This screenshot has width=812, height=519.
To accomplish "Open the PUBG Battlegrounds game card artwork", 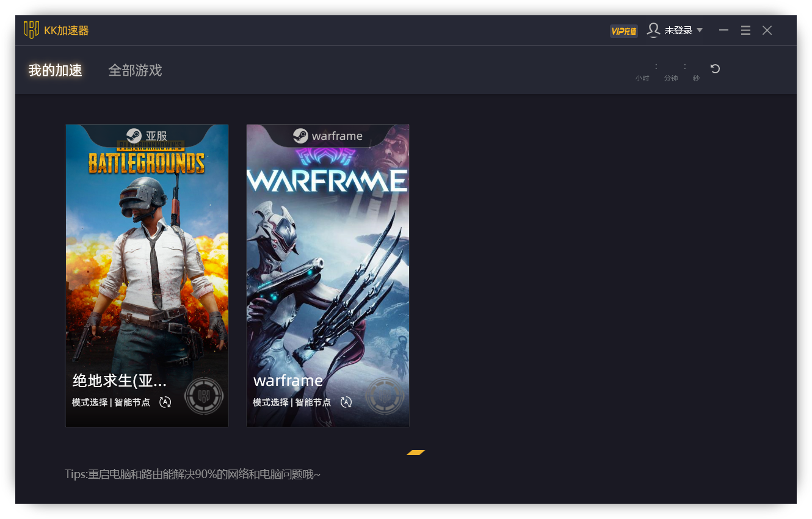I will (147, 275).
